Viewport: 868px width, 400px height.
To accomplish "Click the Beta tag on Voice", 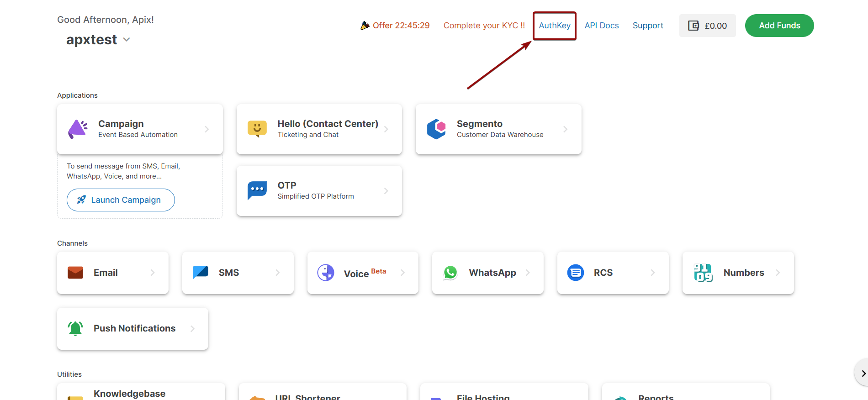I will (x=379, y=271).
